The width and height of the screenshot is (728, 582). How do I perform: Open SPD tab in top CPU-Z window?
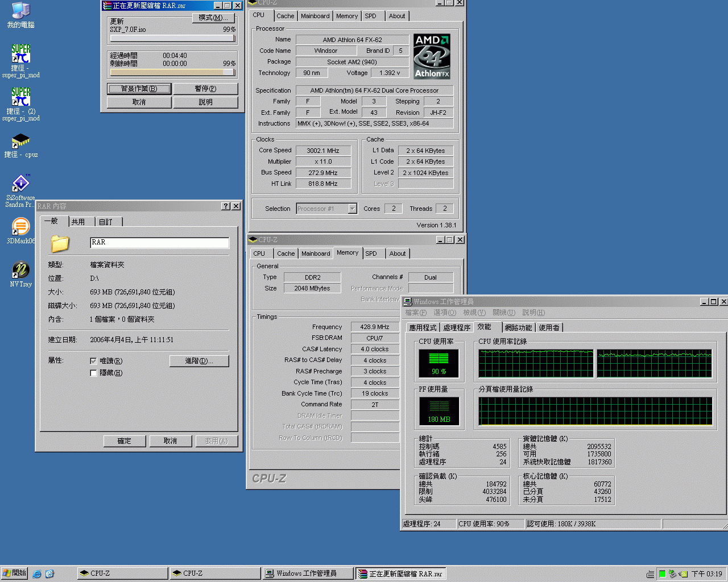(x=370, y=16)
